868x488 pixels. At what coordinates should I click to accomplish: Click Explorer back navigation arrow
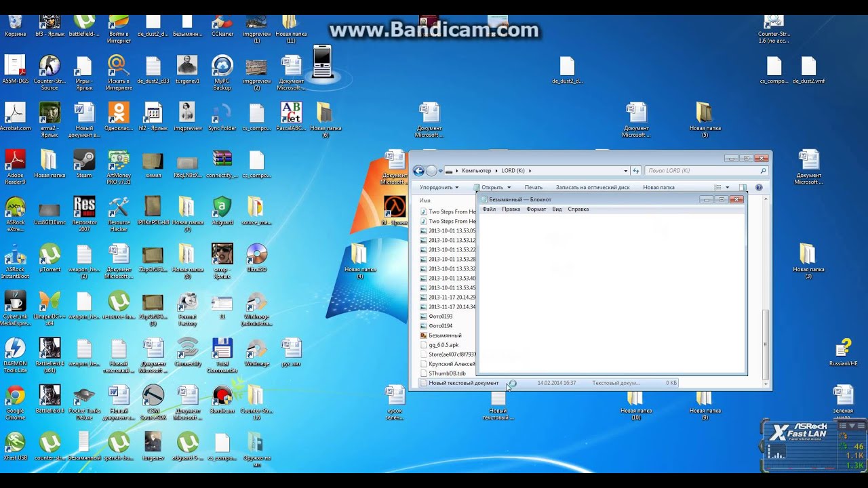[418, 171]
